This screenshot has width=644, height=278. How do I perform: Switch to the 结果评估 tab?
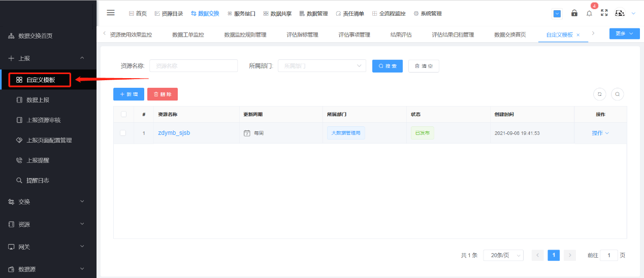401,34
